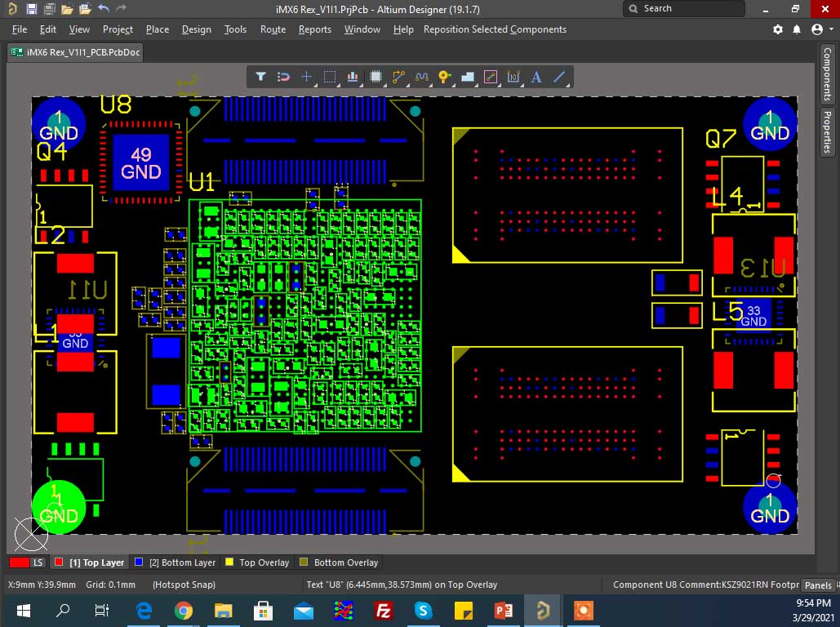The width and height of the screenshot is (840, 627).
Task: Open the Route menu
Action: [x=273, y=29]
